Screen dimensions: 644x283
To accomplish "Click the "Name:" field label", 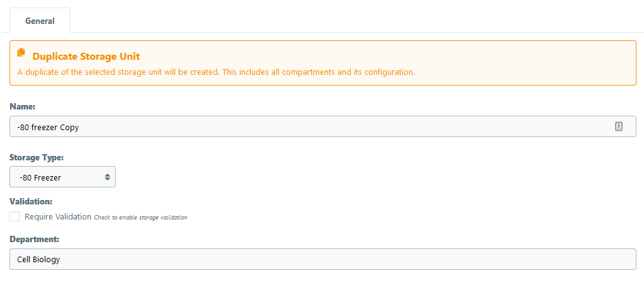I will (22, 107).
